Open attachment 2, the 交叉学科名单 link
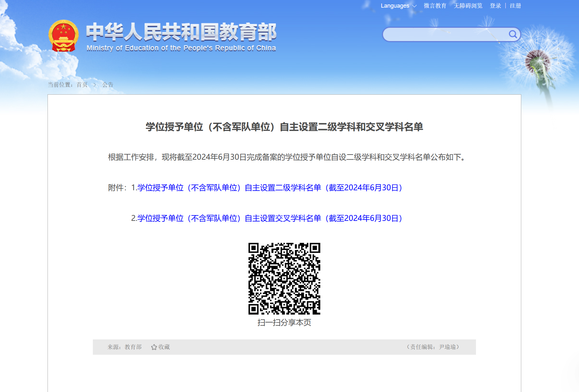579x392 pixels. point(270,218)
